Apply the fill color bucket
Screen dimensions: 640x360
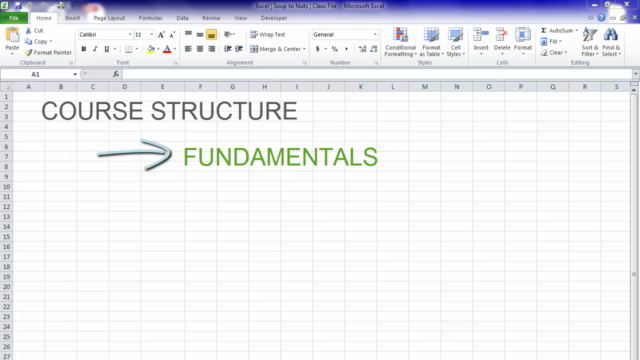(151, 49)
